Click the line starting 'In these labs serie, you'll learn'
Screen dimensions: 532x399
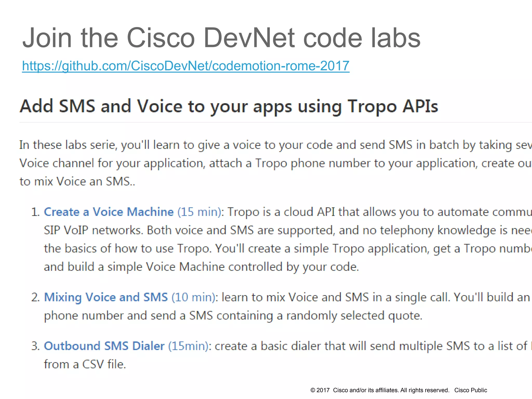(x=276, y=145)
